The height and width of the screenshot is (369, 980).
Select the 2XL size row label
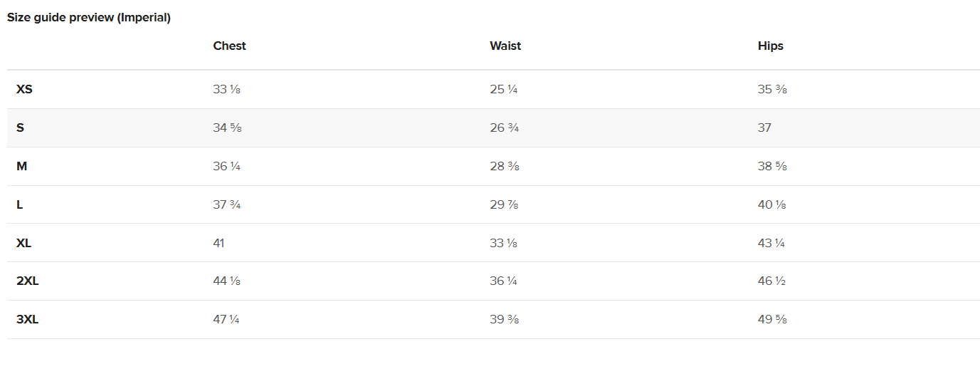tap(28, 281)
